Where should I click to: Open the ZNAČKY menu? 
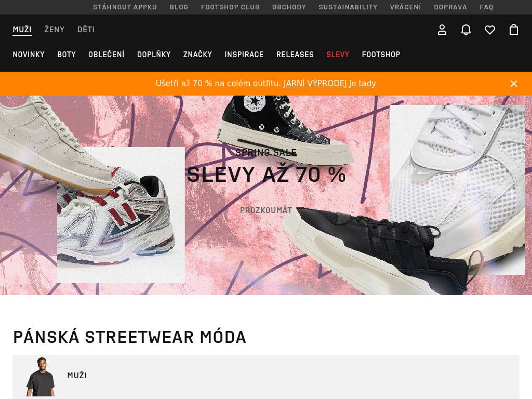tap(197, 54)
